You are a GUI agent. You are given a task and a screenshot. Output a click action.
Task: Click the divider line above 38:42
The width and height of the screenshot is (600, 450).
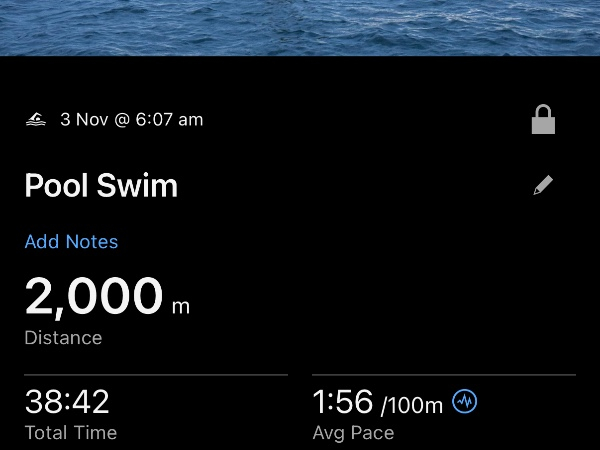156,375
